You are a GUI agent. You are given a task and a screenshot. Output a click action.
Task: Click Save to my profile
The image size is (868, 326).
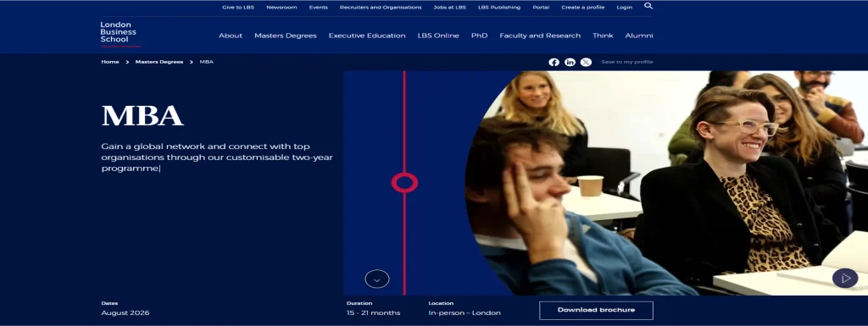point(627,62)
